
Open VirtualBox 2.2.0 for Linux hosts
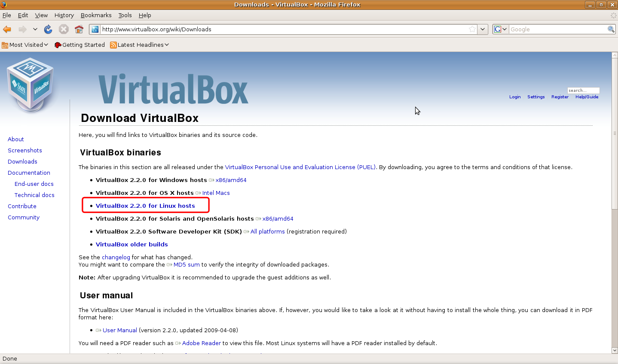pos(145,206)
